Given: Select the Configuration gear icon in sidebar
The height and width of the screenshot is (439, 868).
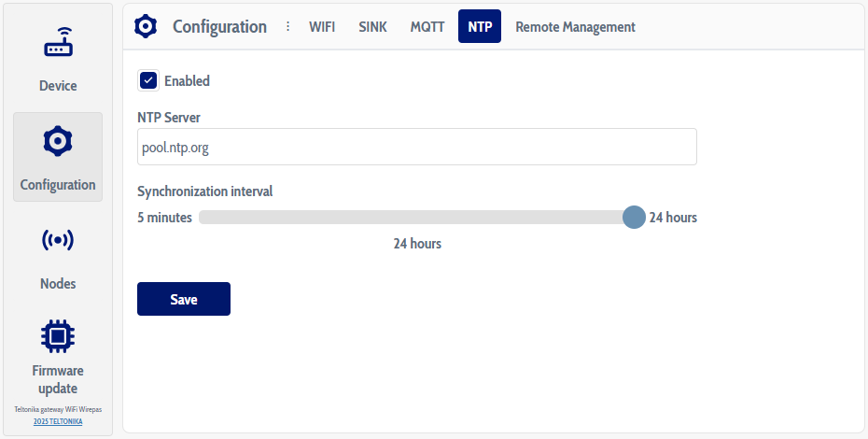Looking at the screenshot, I should (58, 142).
